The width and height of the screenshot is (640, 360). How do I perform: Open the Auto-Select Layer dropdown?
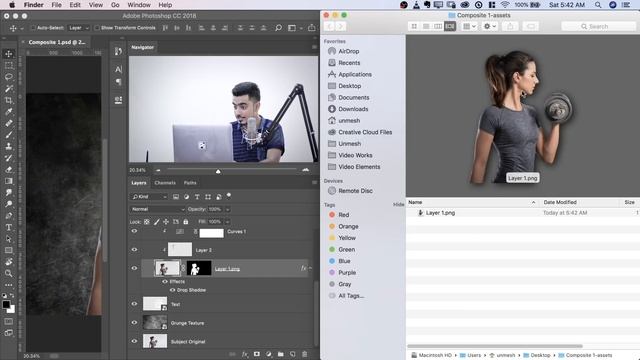pos(78,28)
